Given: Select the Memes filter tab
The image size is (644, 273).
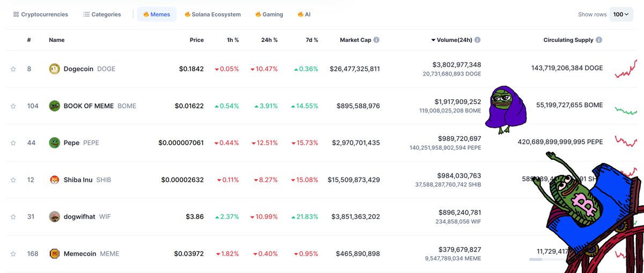Looking at the screenshot, I should (157, 14).
